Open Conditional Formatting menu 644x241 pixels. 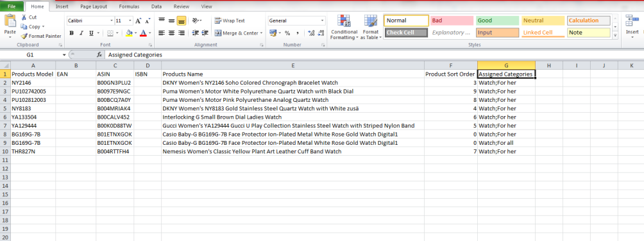(344, 27)
